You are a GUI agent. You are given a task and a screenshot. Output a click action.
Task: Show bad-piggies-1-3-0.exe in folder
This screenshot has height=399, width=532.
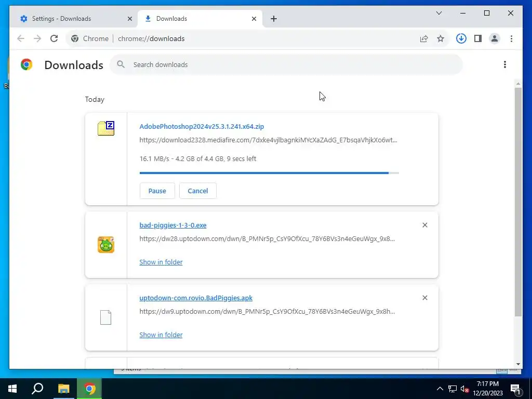[161, 262]
